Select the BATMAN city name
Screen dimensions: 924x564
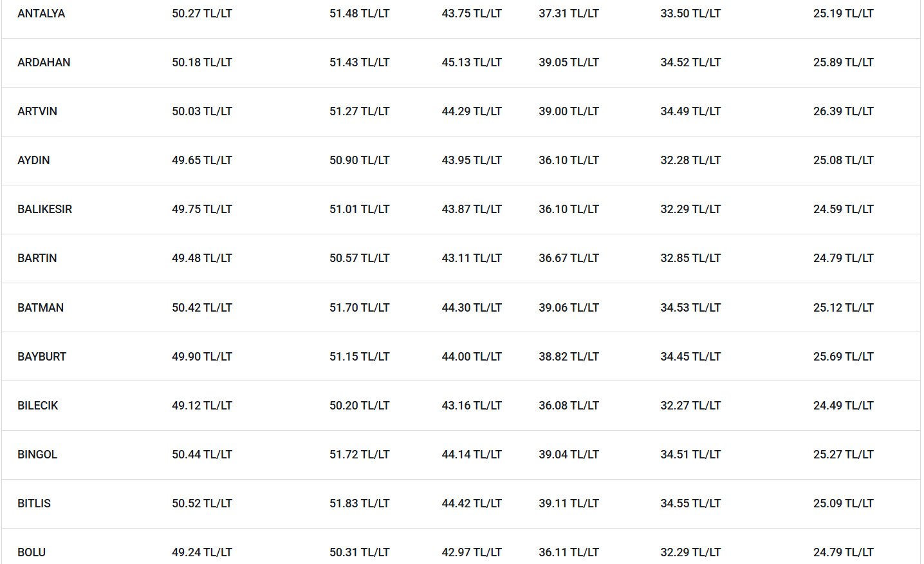[x=41, y=308]
